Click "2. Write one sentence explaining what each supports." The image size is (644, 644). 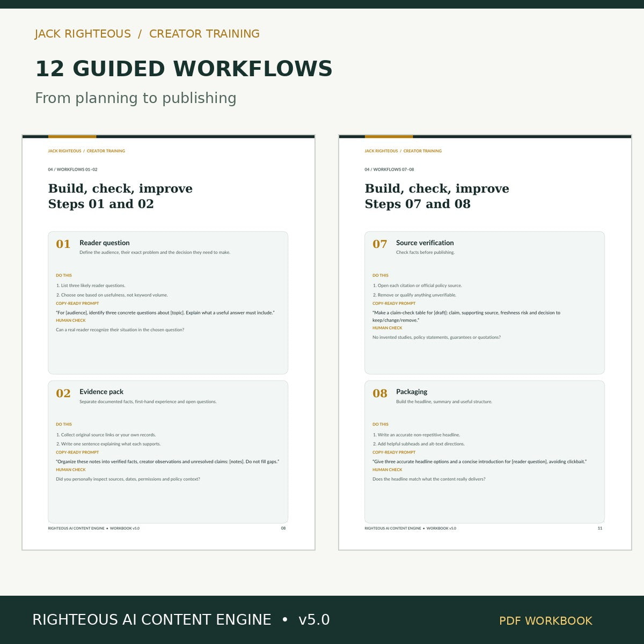[108, 444]
